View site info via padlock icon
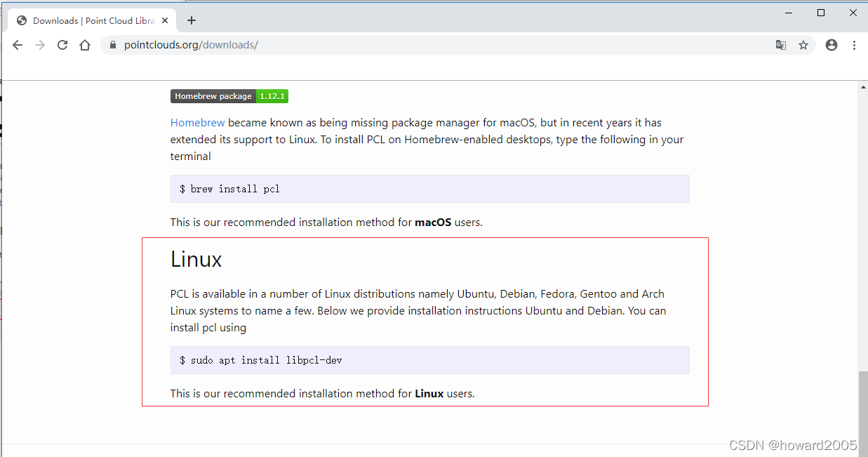 112,45
